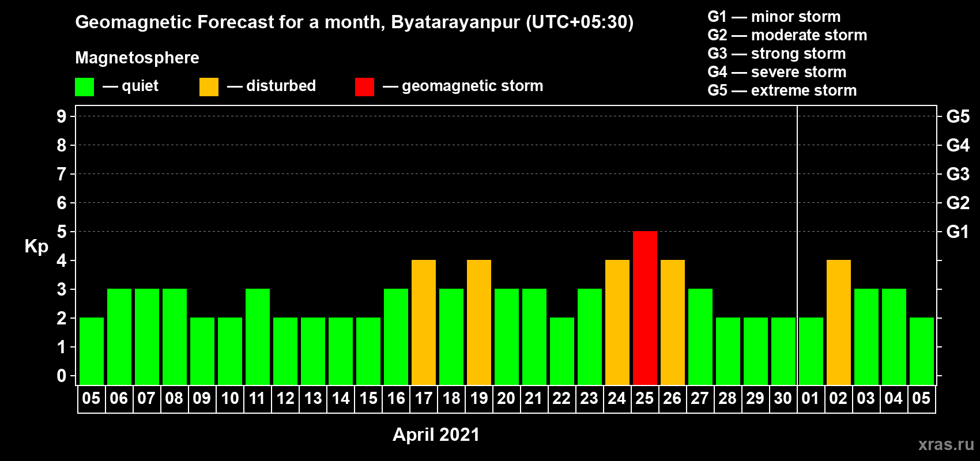Screen dimensions: 980x461
Task: Click the G3 label on right axis
Action: click(x=958, y=174)
